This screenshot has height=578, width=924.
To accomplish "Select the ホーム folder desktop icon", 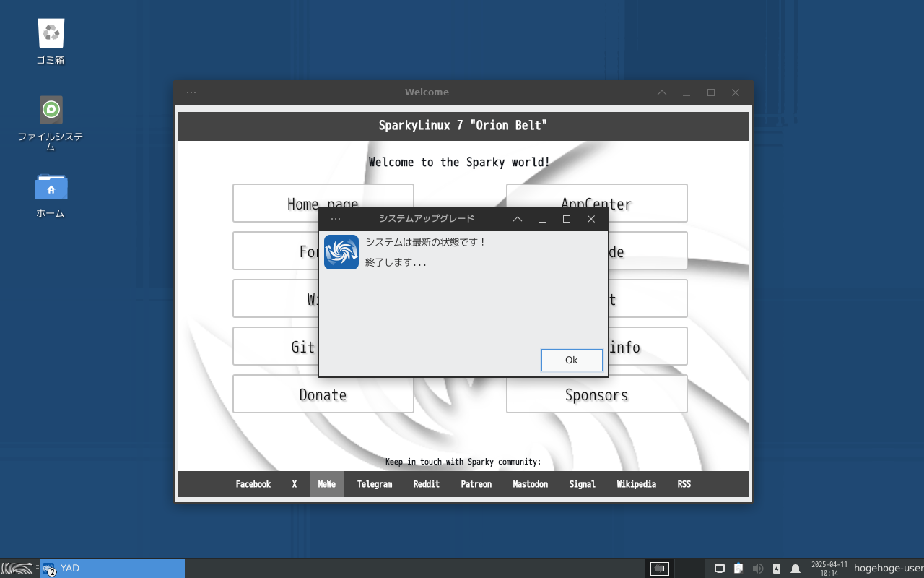I will click(51, 195).
